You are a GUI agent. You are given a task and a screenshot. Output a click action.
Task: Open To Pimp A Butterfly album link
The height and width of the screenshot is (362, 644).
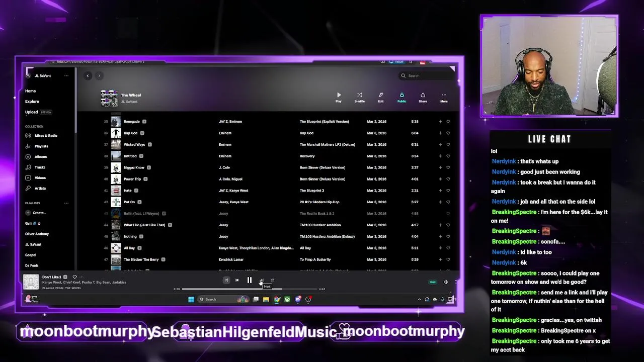tap(315, 259)
